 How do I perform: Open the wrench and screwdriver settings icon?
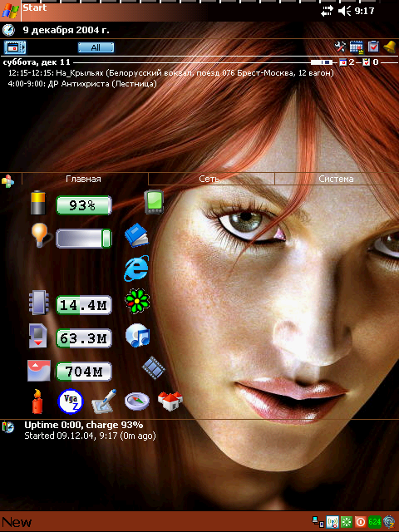(x=340, y=47)
